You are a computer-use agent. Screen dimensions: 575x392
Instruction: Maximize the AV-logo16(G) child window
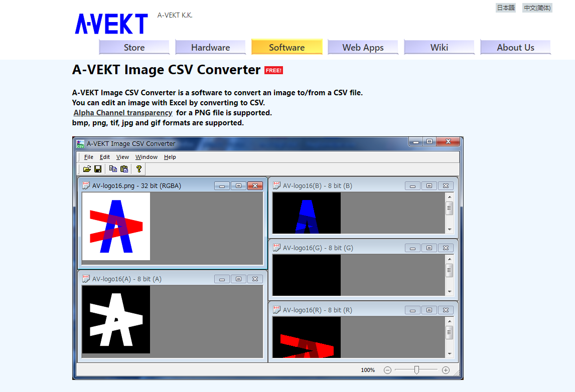429,248
